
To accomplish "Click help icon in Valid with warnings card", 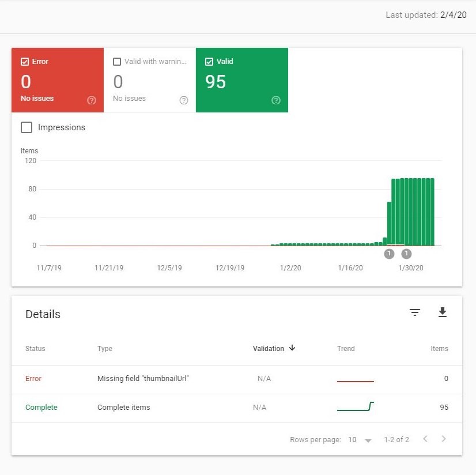I will tap(184, 100).
